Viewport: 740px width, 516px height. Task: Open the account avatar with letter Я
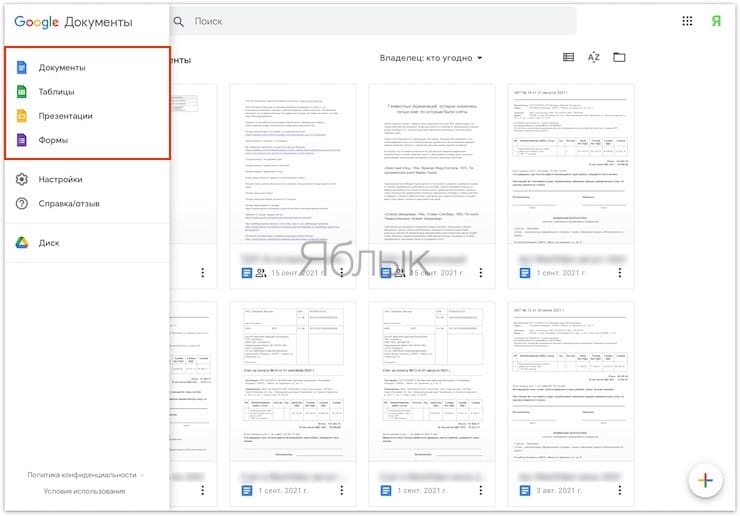tap(716, 21)
